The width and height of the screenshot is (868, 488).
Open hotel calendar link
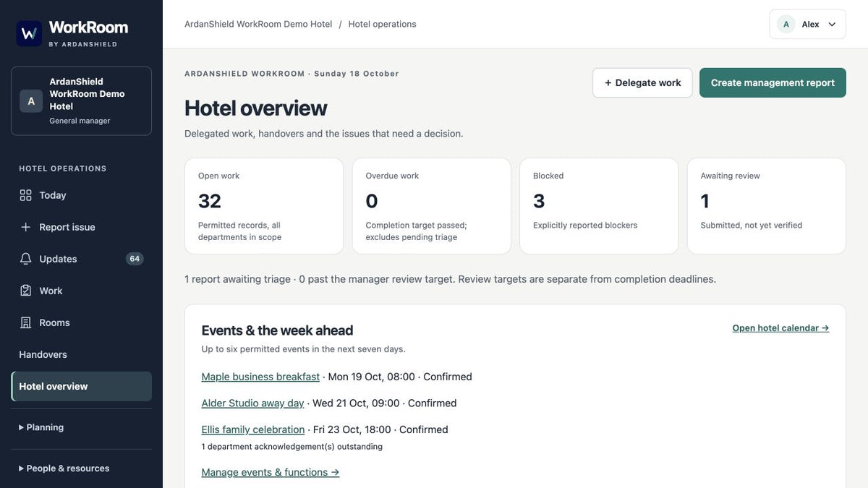(780, 328)
